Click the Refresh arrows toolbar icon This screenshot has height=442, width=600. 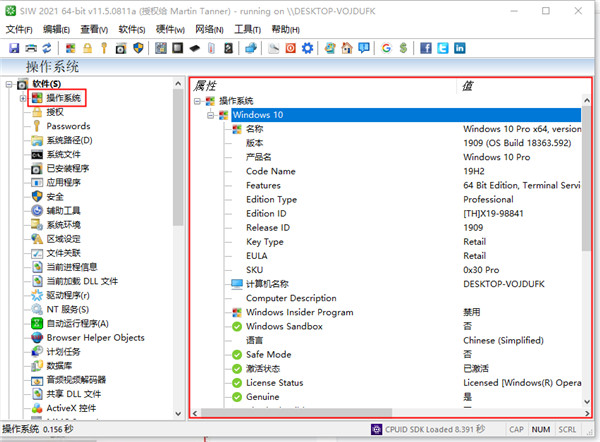47,48
